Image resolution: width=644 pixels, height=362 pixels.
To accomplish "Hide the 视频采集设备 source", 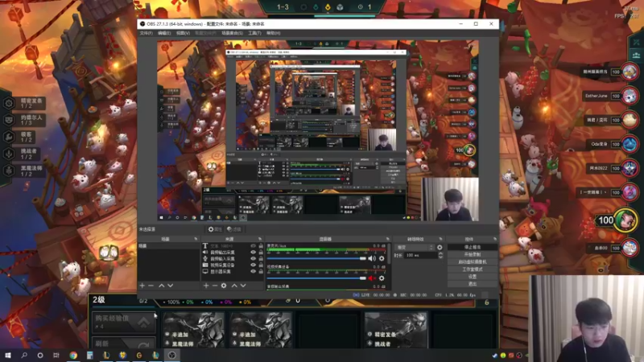I will [253, 265].
